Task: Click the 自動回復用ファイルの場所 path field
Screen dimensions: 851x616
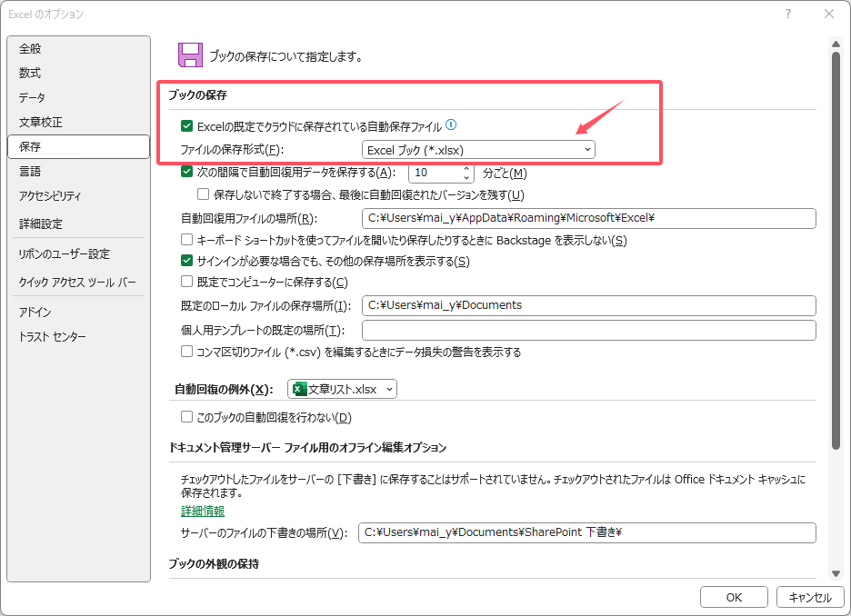Action: [588, 218]
